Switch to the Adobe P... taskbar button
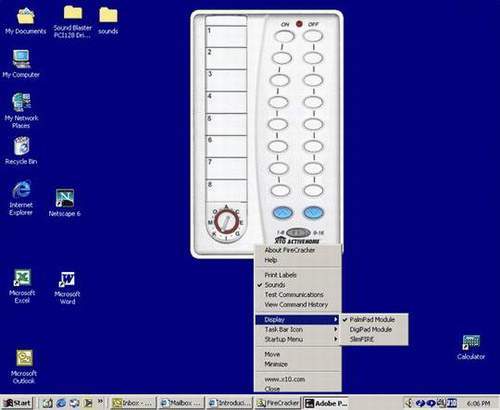 (326, 403)
